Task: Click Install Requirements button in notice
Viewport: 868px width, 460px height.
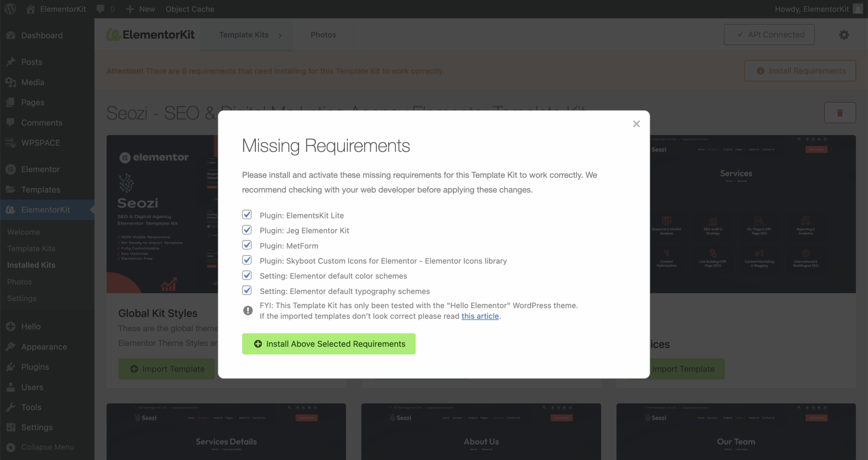Action: [x=800, y=71]
